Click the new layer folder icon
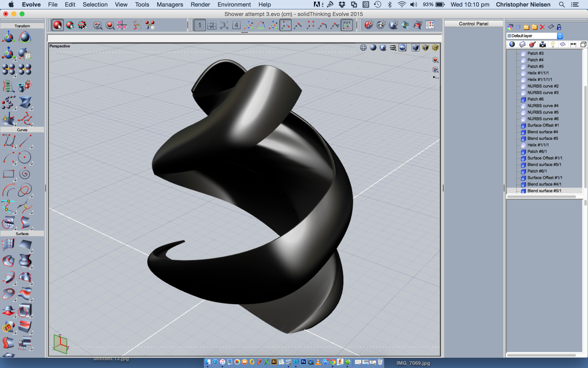 [x=526, y=27]
